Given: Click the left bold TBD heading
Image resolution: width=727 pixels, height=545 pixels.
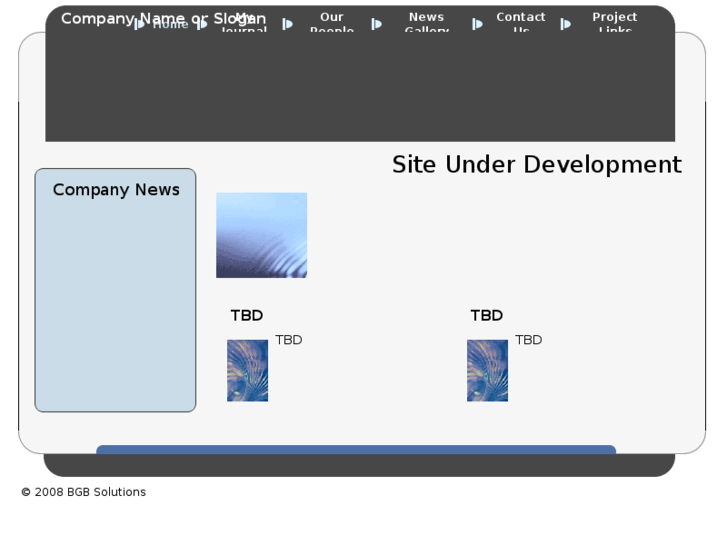Looking at the screenshot, I should point(247,315).
